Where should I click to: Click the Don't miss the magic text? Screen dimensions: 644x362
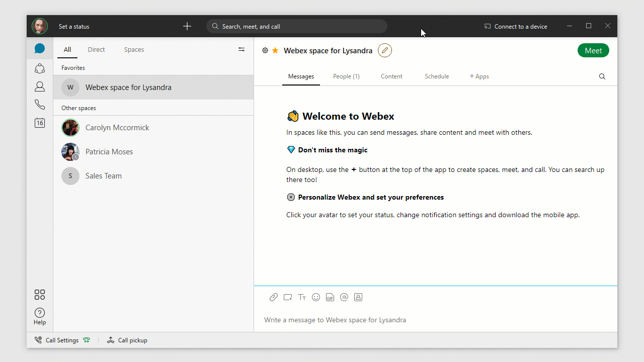[333, 150]
